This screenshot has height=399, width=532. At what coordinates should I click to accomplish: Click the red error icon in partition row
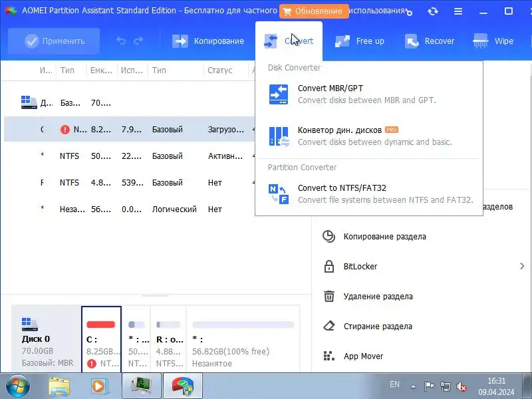[65, 129]
